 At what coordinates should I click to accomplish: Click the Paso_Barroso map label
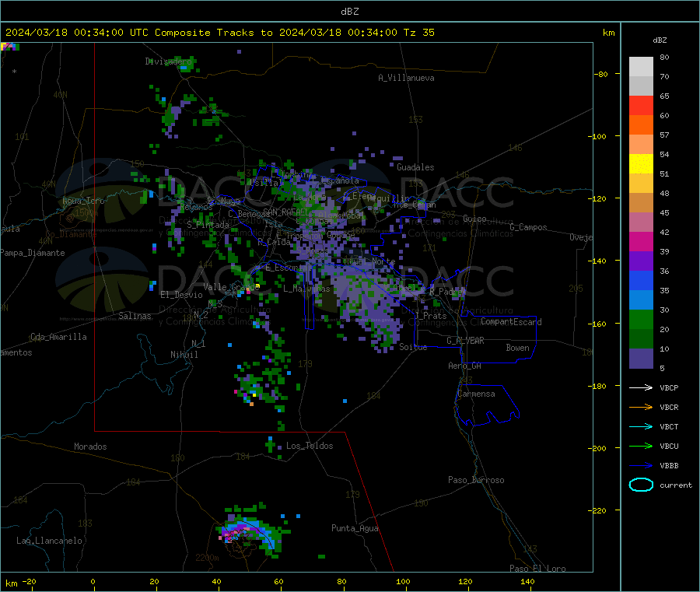(476, 481)
